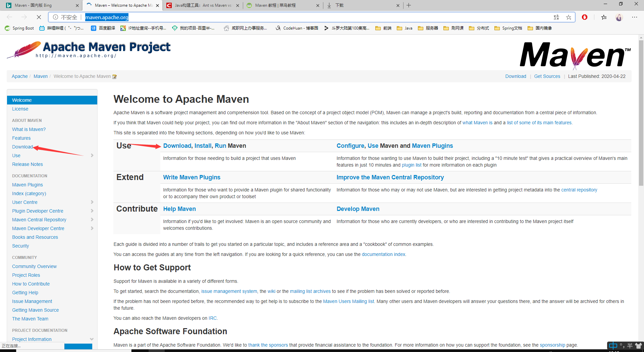Open the 分布式 bookmarks folder

479,28
